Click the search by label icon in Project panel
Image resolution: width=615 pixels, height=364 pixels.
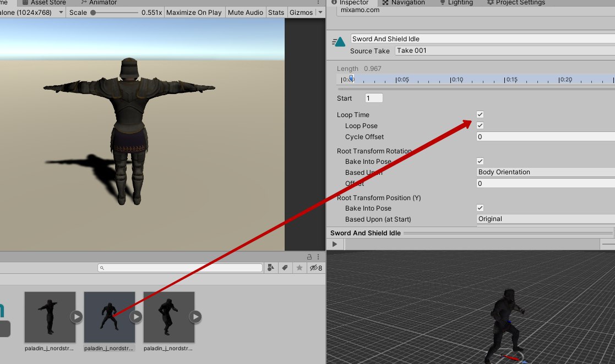pyautogui.click(x=285, y=268)
